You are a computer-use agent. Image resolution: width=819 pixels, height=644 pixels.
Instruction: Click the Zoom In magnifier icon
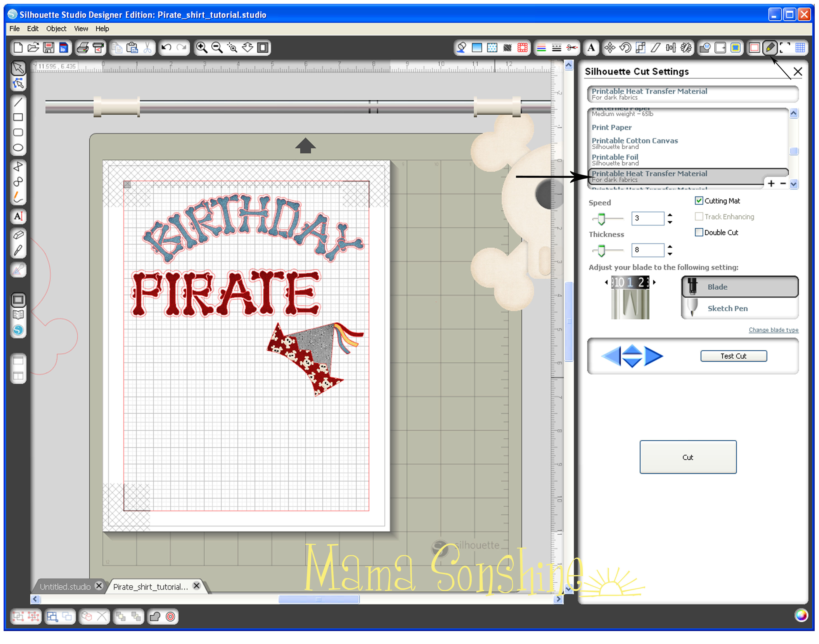(201, 48)
